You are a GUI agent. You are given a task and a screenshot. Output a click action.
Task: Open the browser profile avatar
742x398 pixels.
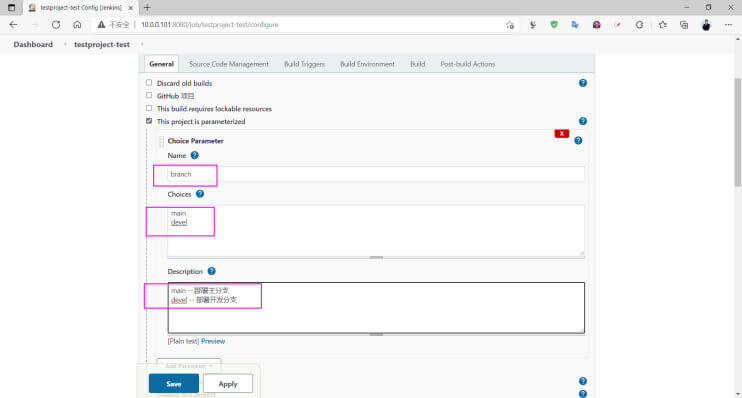click(706, 25)
